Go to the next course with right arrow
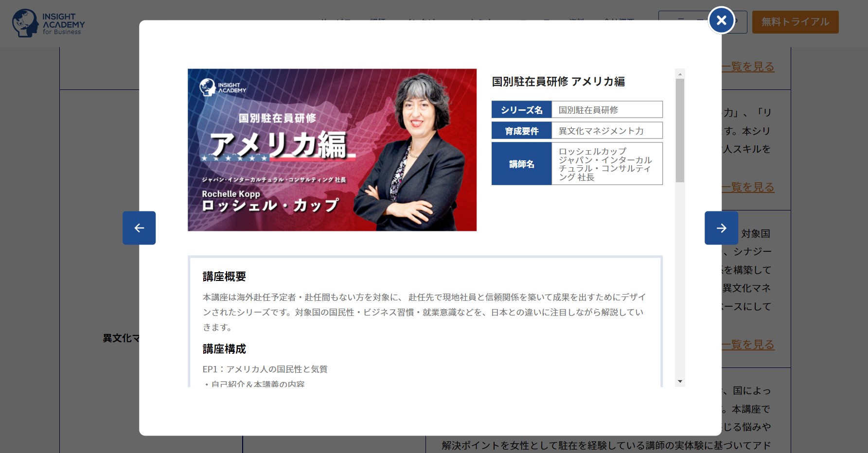 click(721, 228)
